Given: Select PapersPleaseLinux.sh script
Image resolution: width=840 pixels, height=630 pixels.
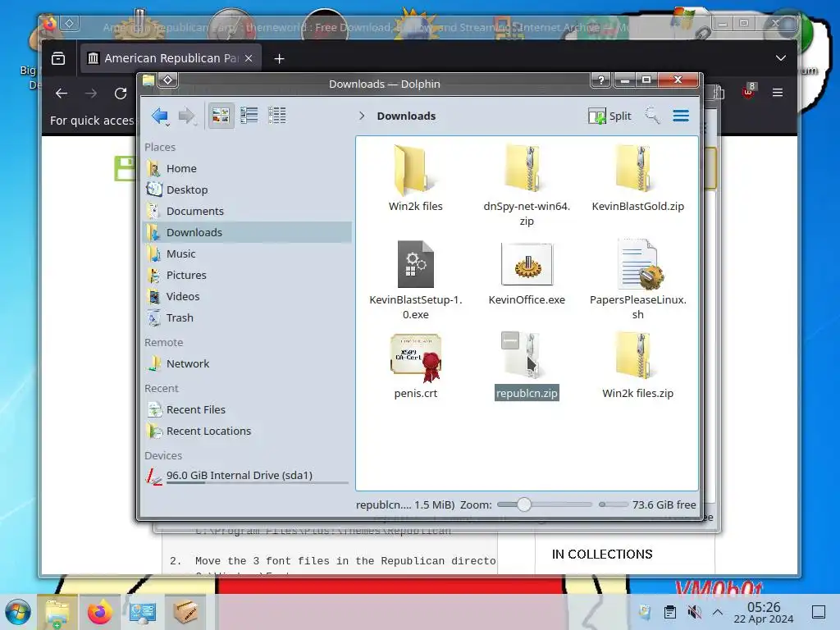Looking at the screenshot, I should [x=637, y=280].
